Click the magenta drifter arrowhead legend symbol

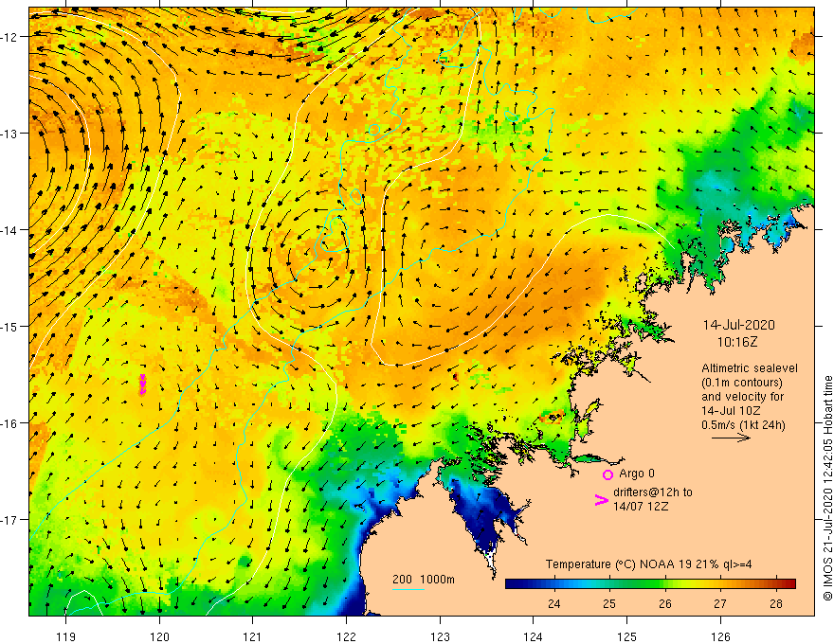click(601, 500)
